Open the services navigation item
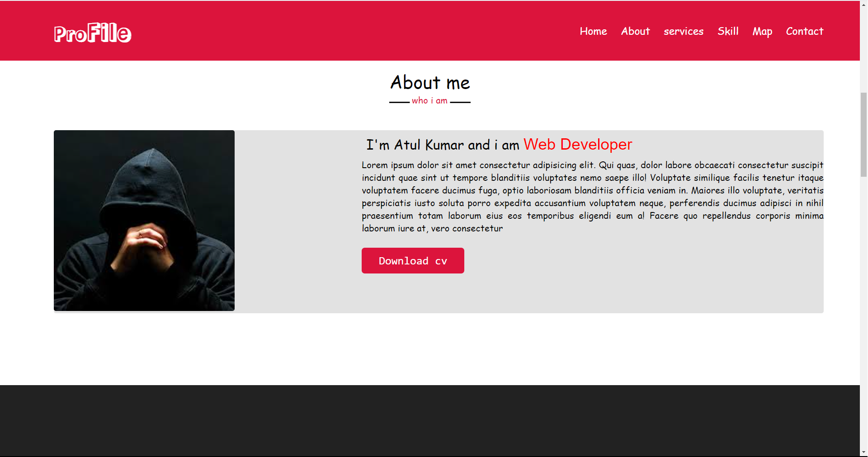This screenshot has height=457, width=868. pyautogui.click(x=684, y=31)
